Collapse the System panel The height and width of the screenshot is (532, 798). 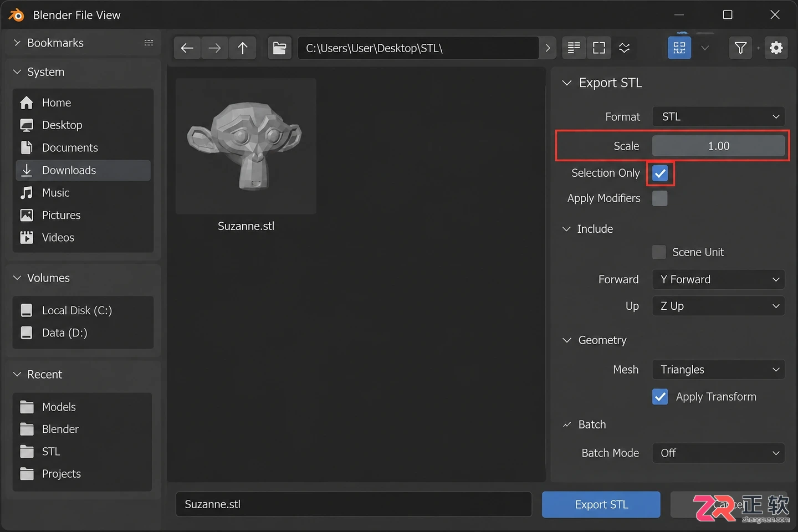[x=17, y=72]
